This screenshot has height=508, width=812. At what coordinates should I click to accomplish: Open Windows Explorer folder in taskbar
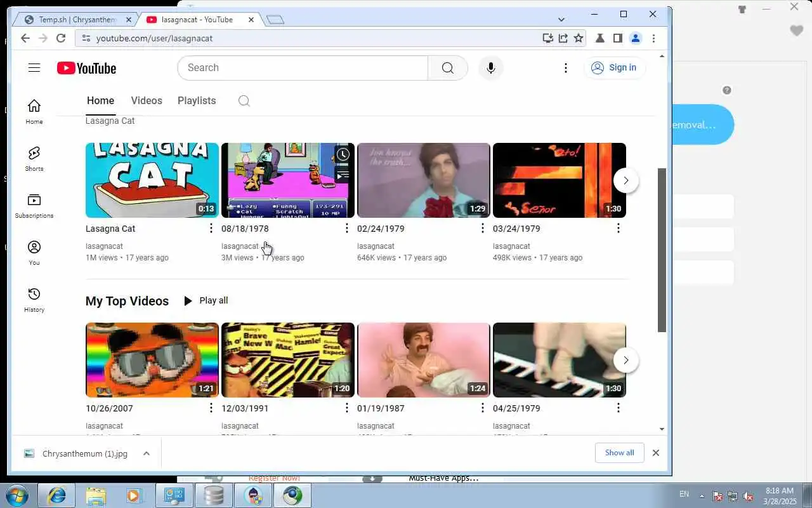click(96, 495)
